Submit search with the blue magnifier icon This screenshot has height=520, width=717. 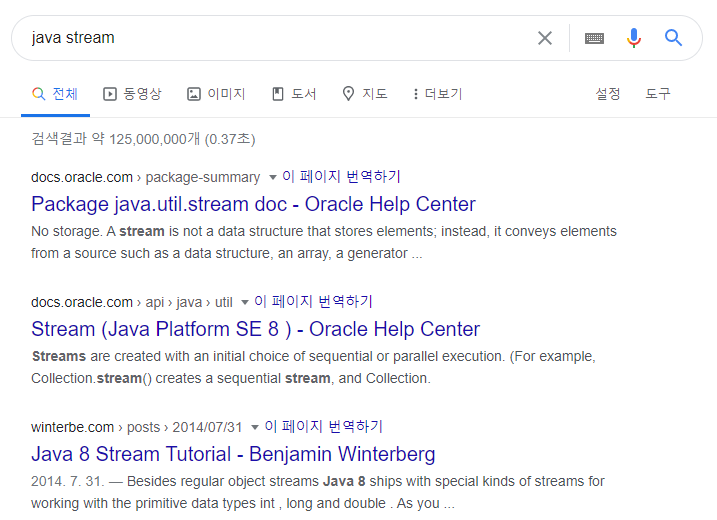point(673,38)
